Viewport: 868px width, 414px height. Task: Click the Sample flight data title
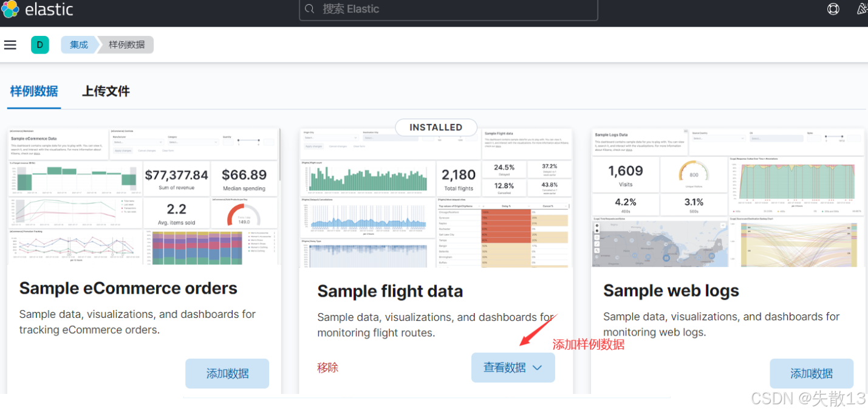point(390,291)
